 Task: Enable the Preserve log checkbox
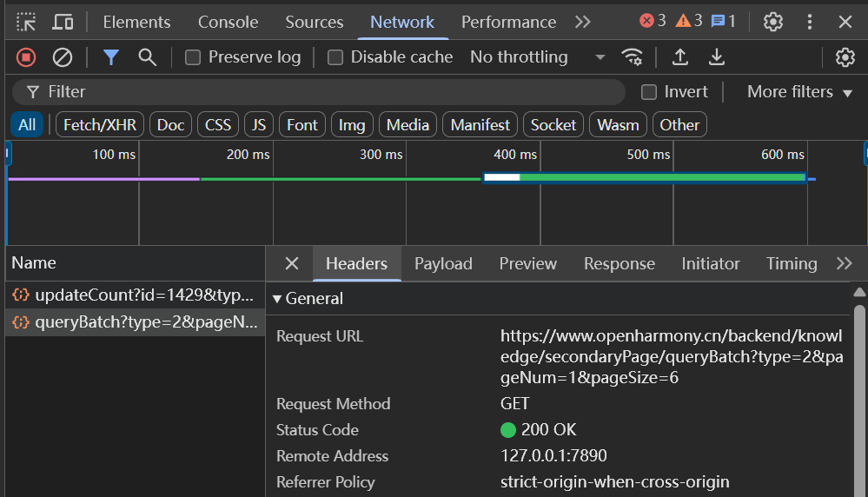click(193, 57)
